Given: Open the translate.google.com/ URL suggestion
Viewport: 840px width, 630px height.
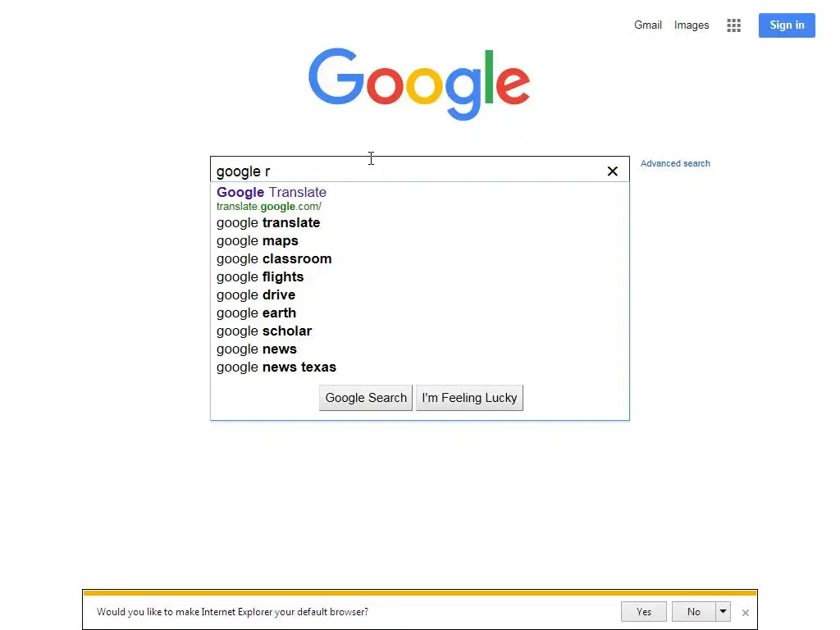Looking at the screenshot, I should [269, 206].
